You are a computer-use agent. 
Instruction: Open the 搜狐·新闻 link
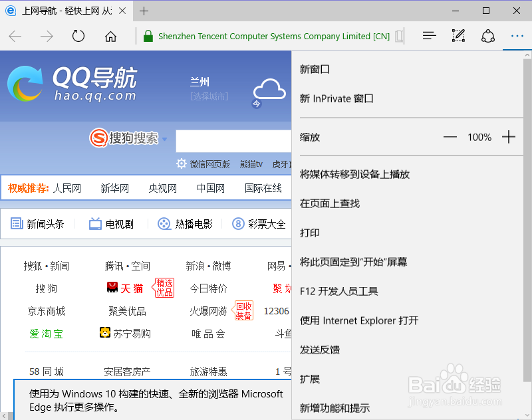click(x=46, y=266)
